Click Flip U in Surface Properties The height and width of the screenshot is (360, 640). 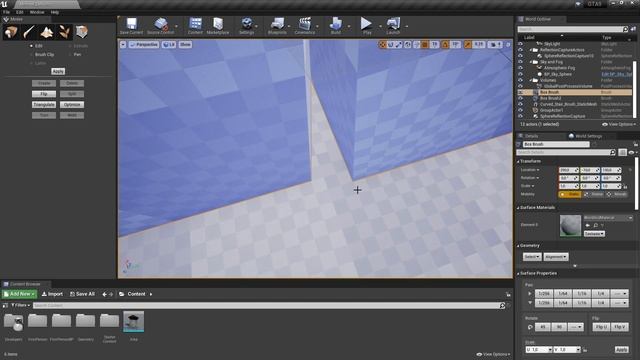[x=601, y=327]
